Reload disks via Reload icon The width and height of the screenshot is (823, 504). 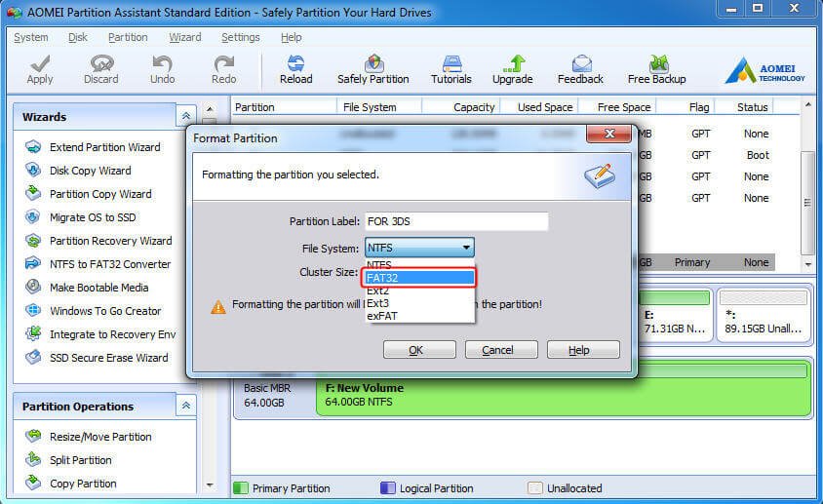tap(296, 64)
